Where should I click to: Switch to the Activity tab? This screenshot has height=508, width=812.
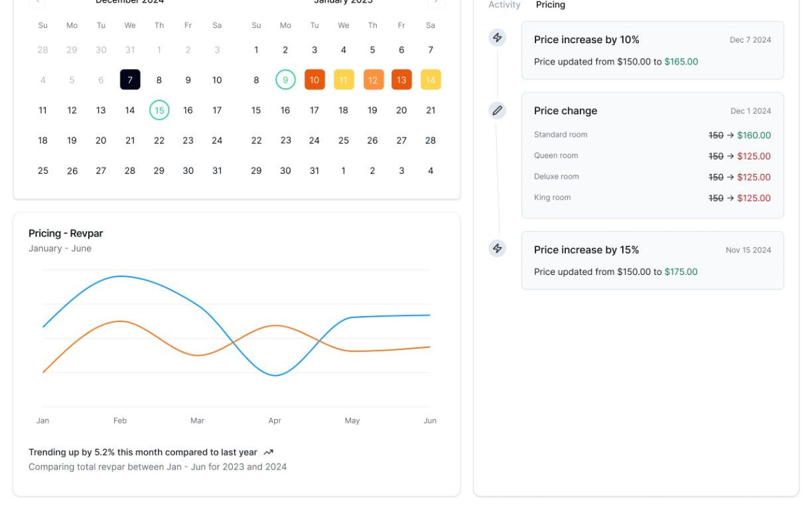[x=504, y=5]
